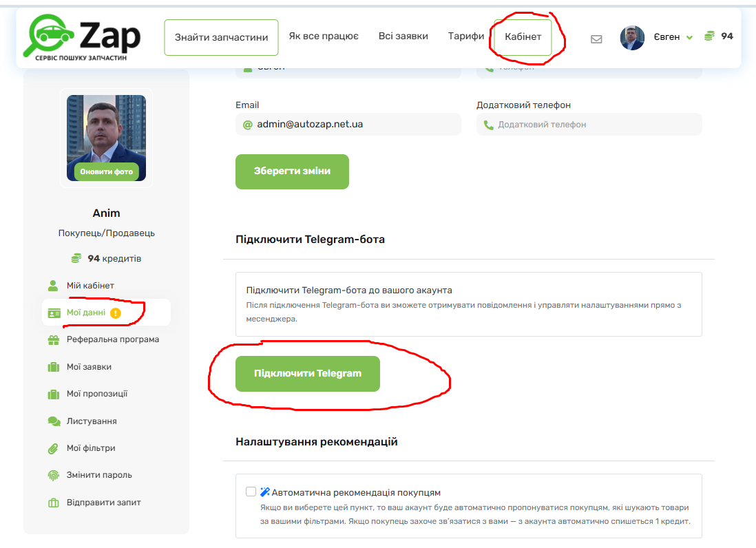
Task: Save changes with Зберегти зміни button
Action: click(x=292, y=171)
